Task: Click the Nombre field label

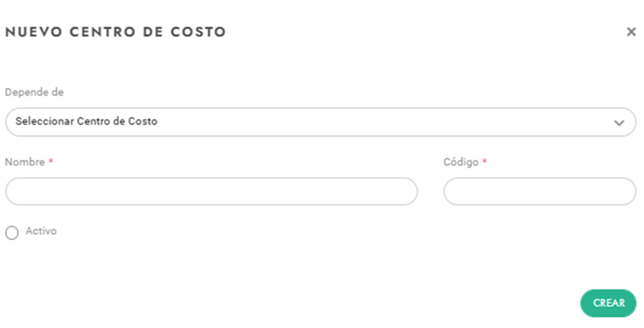Action: coord(25,162)
